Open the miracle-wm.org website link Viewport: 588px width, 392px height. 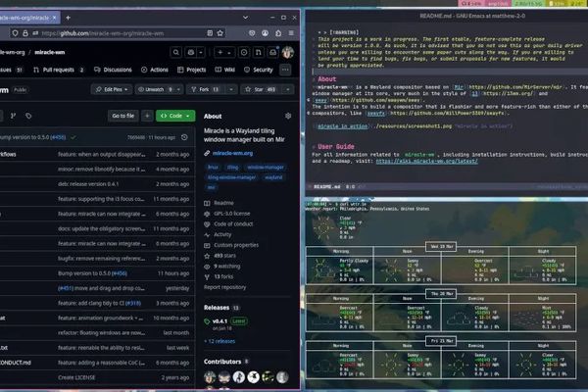point(232,153)
